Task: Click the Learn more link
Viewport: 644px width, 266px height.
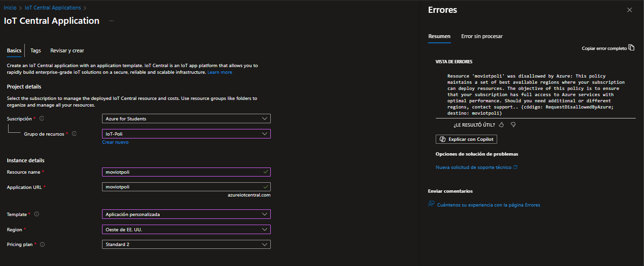Action: tap(220, 72)
